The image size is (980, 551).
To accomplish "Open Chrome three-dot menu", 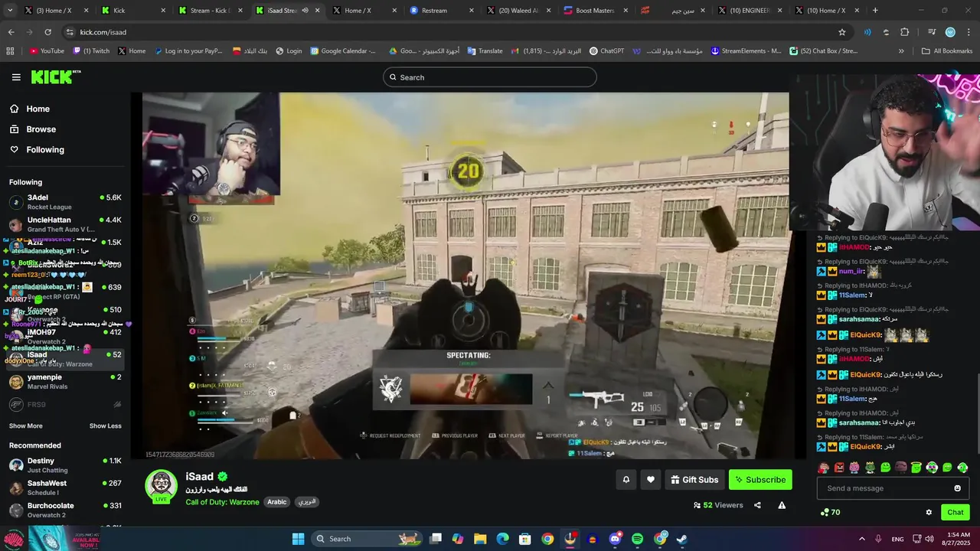I will click(969, 32).
